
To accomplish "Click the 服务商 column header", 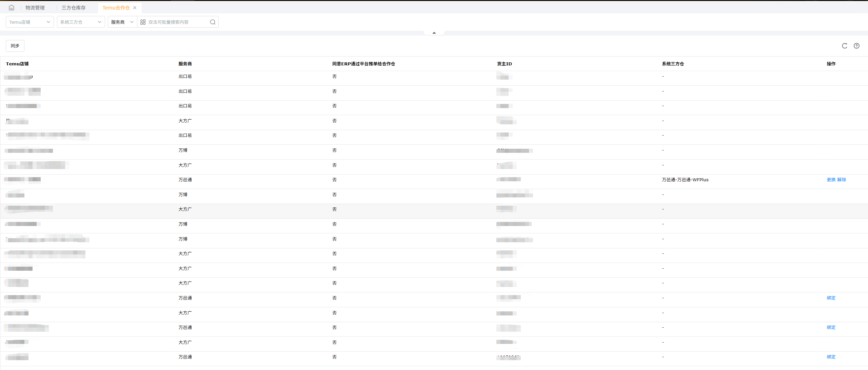I will [x=185, y=64].
